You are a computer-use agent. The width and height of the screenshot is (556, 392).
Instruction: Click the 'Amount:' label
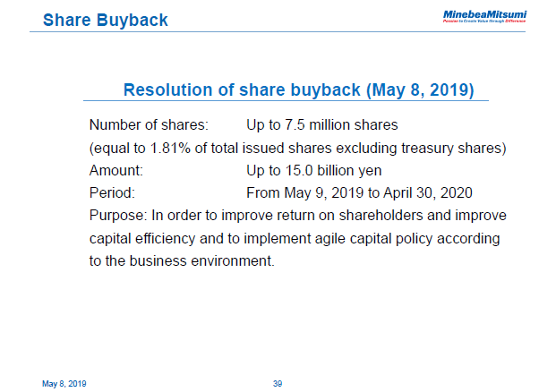(x=116, y=170)
